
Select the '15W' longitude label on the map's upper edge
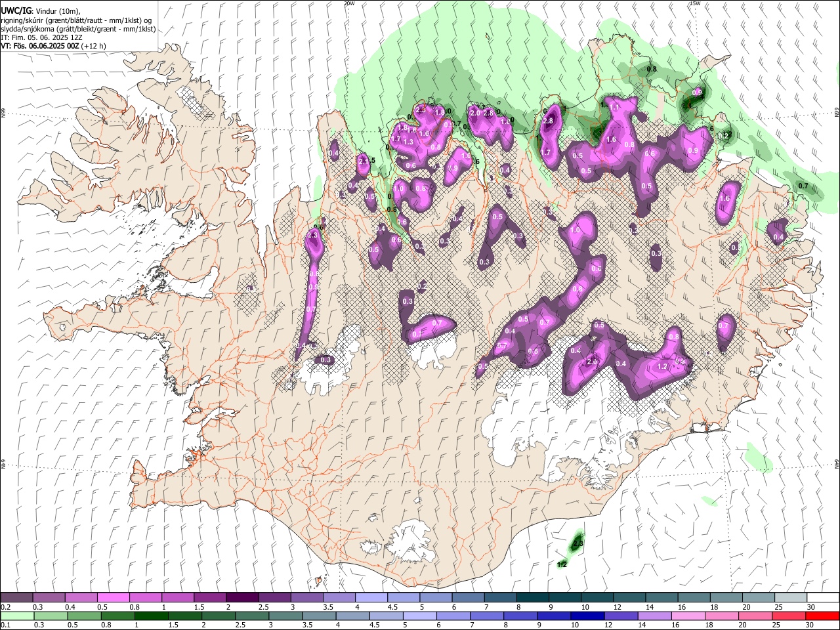click(x=695, y=3)
